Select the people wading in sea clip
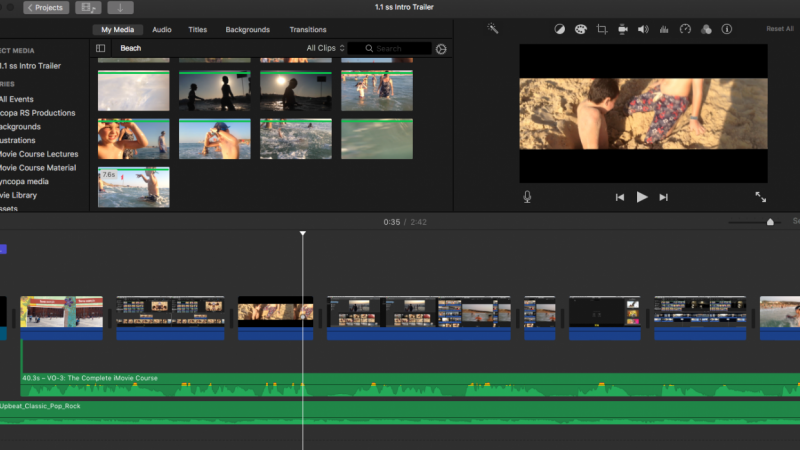 (377, 91)
